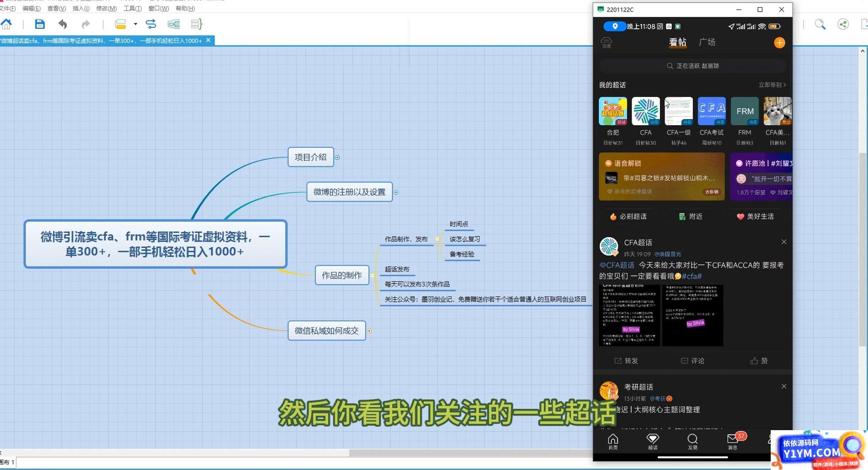
Task: Open the dropdown arrow next to the yellow toolbar icon
Action: tap(135, 24)
